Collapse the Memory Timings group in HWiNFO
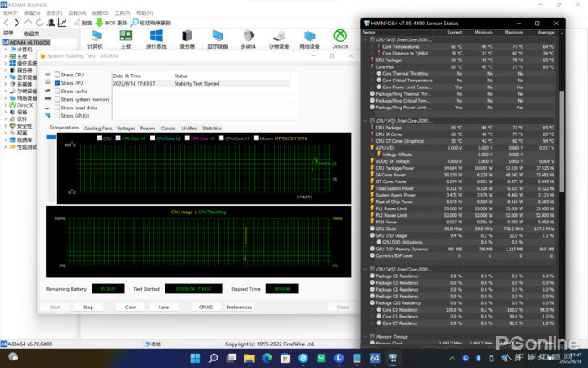The height and width of the screenshot is (368, 588). tap(365, 337)
